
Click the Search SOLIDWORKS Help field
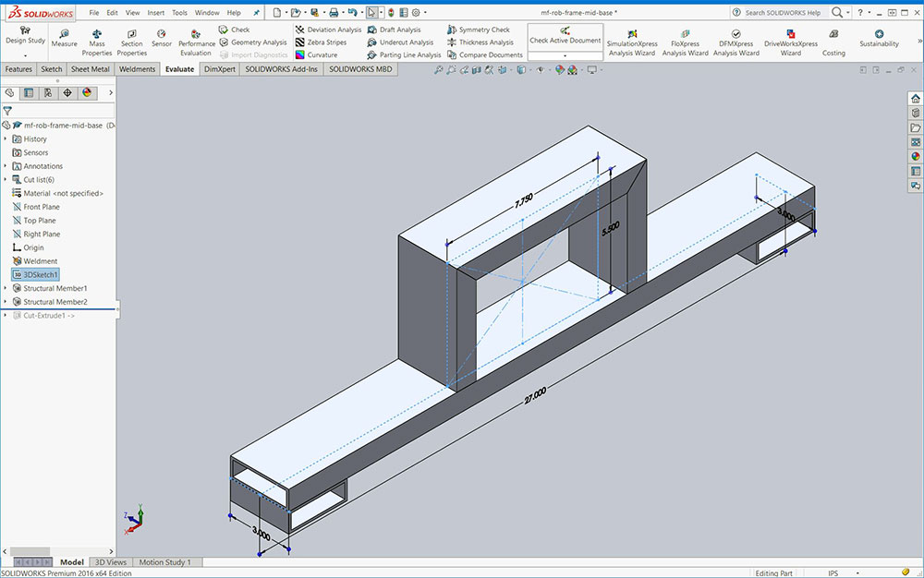781,13
